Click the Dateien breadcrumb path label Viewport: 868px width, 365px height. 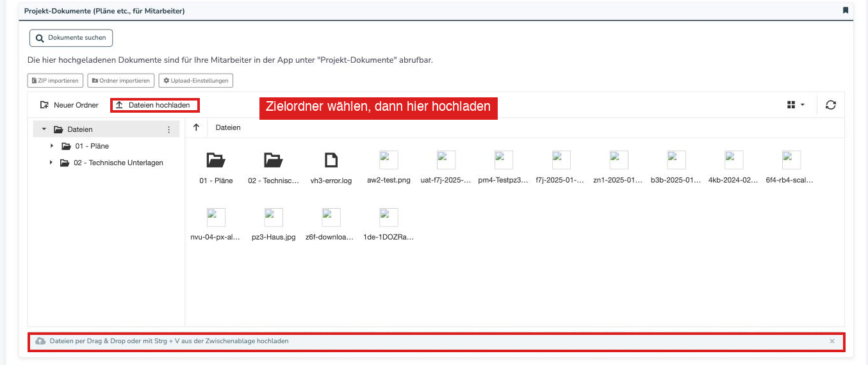[x=228, y=127]
